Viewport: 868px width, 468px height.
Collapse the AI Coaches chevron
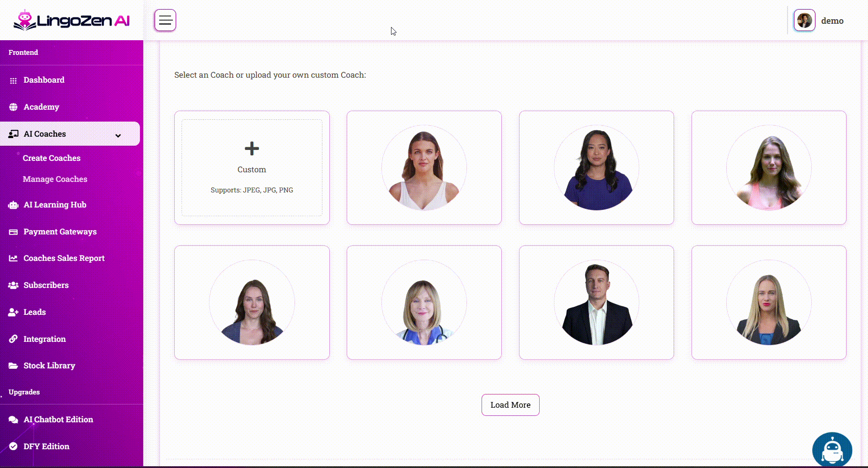click(118, 135)
